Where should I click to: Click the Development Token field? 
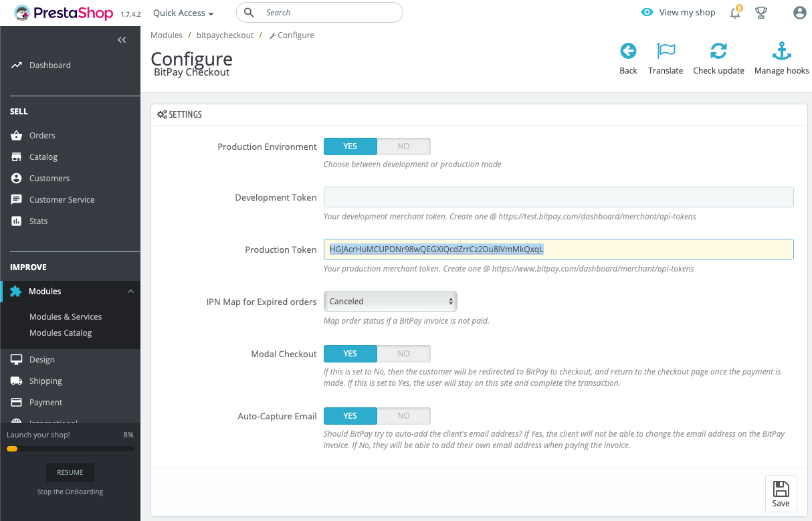point(559,197)
